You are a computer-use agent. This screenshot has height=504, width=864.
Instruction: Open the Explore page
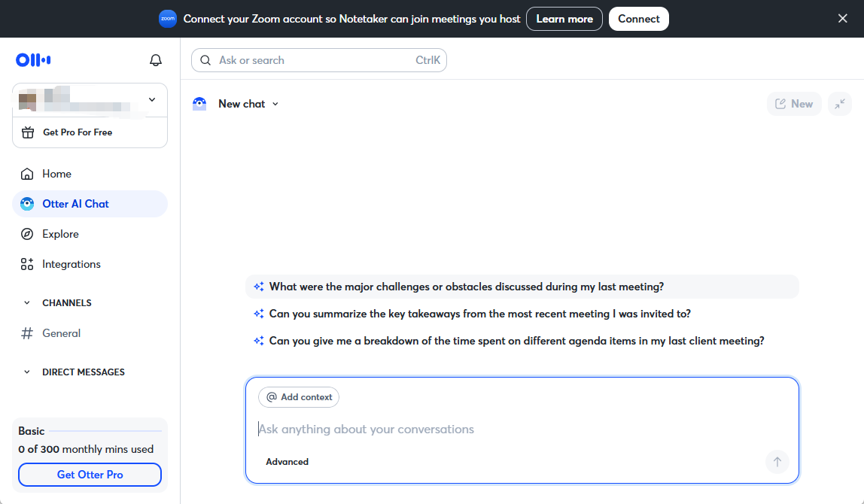pyautogui.click(x=90, y=234)
